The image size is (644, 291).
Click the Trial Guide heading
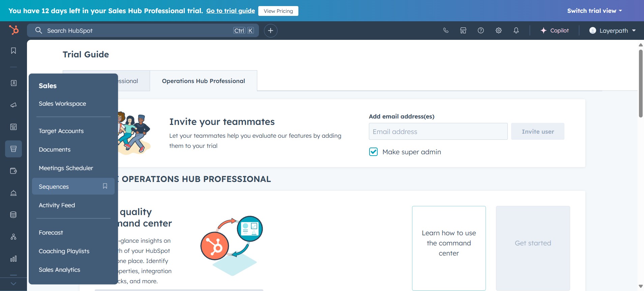click(x=86, y=54)
